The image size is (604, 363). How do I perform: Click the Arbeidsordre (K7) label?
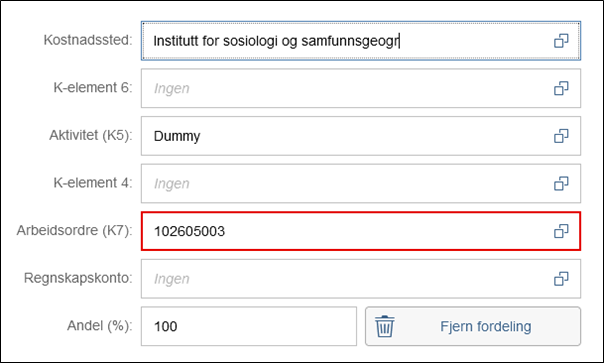point(74,230)
